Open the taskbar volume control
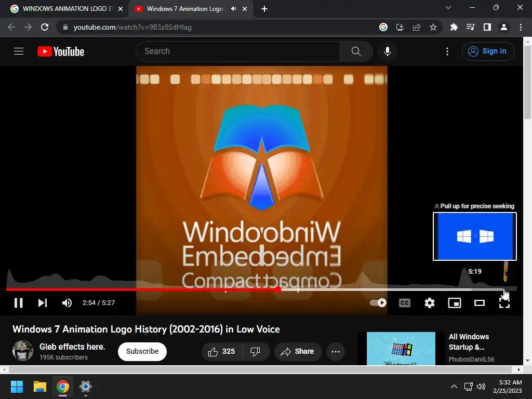 pyautogui.click(x=481, y=387)
